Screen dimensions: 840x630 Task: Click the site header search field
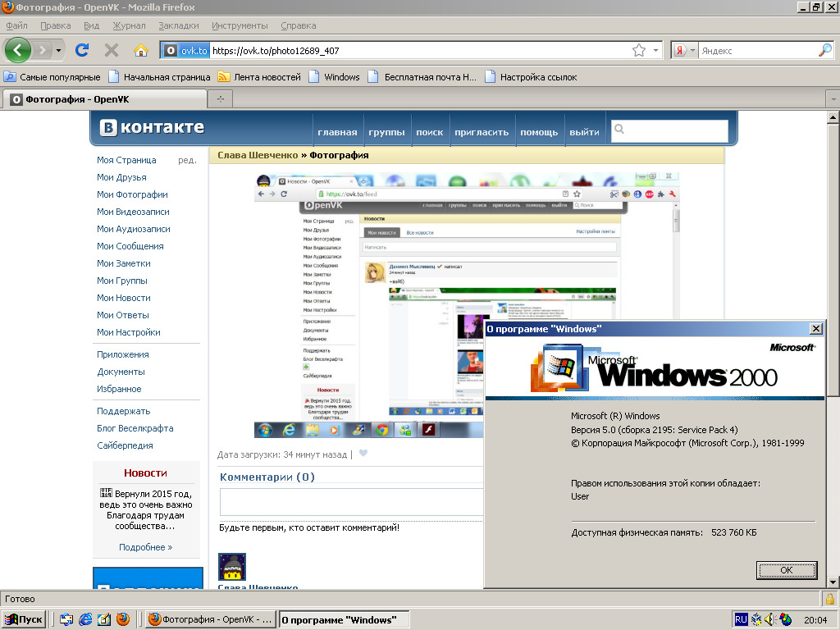tap(669, 130)
